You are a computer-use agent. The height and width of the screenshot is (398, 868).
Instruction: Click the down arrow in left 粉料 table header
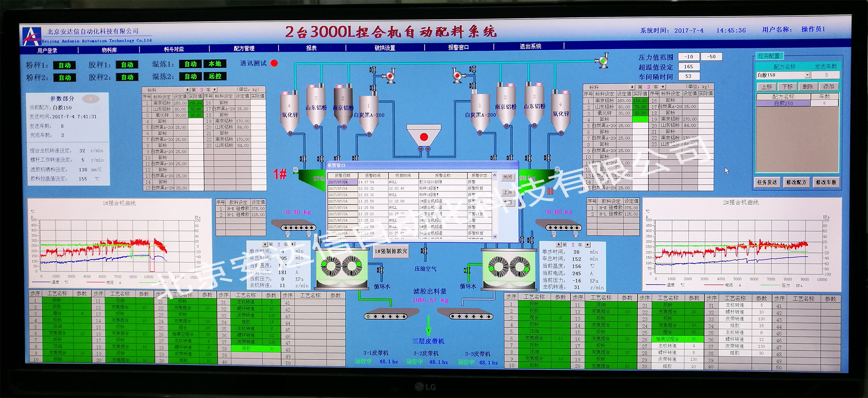click(x=187, y=90)
